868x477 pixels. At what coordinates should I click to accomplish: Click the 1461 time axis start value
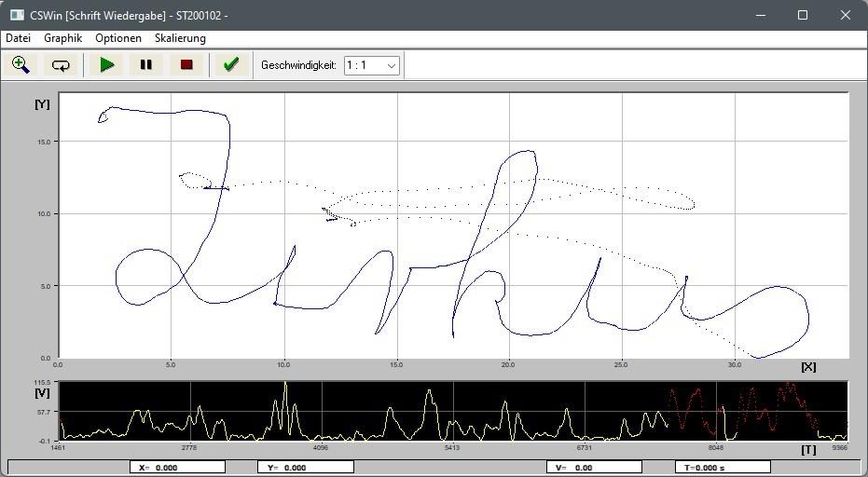58,447
